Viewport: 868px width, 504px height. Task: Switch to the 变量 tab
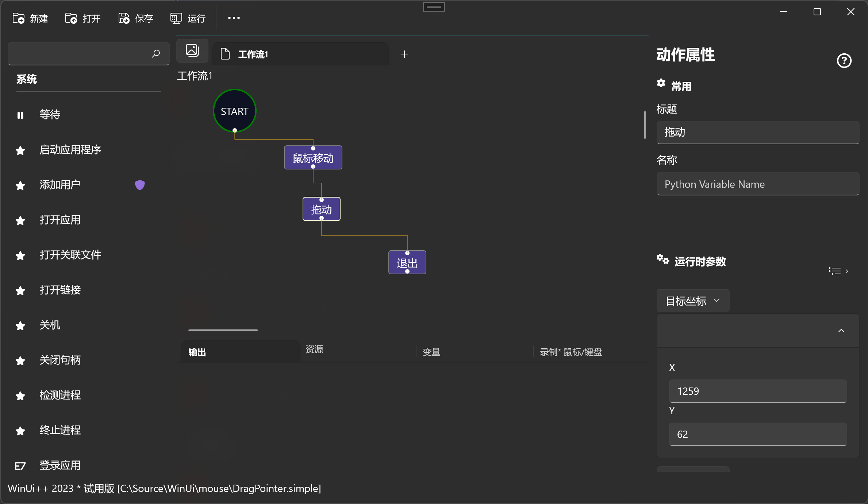point(431,352)
